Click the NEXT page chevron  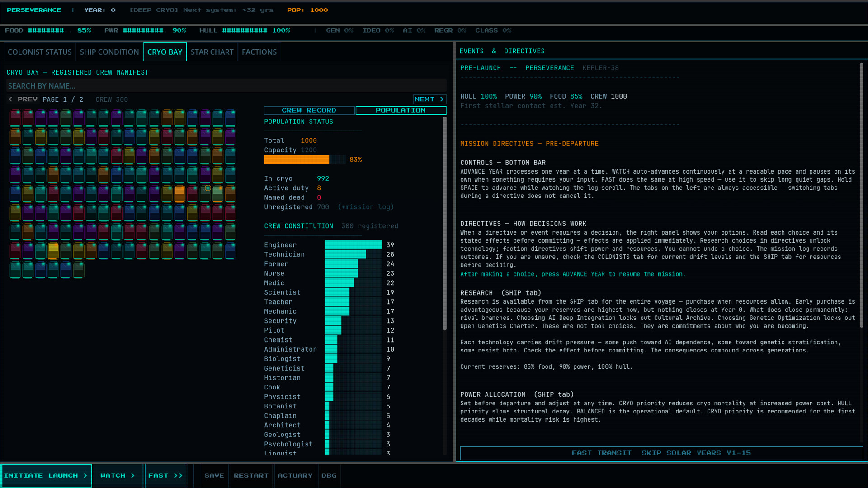coord(429,99)
